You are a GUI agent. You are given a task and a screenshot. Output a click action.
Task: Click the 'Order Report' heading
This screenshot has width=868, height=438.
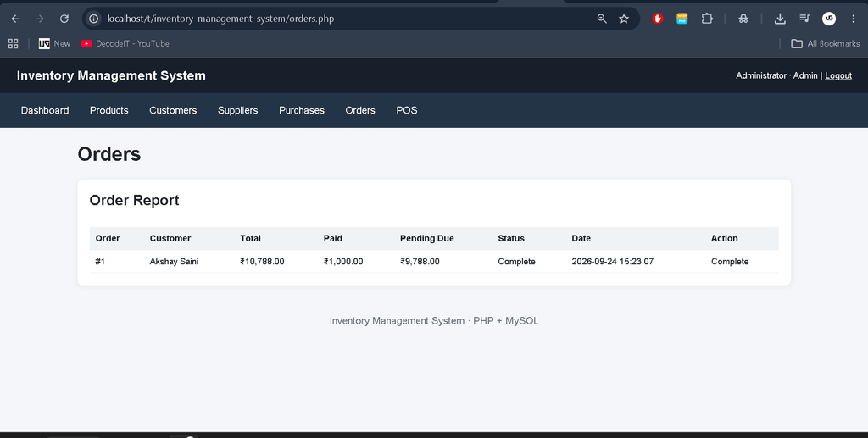click(135, 200)
